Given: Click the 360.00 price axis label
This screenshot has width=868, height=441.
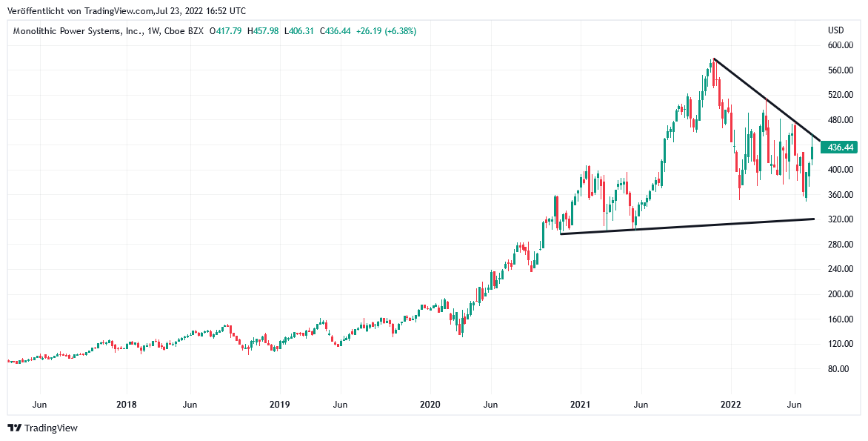Looking at the screenshot, I should point(839,194).
